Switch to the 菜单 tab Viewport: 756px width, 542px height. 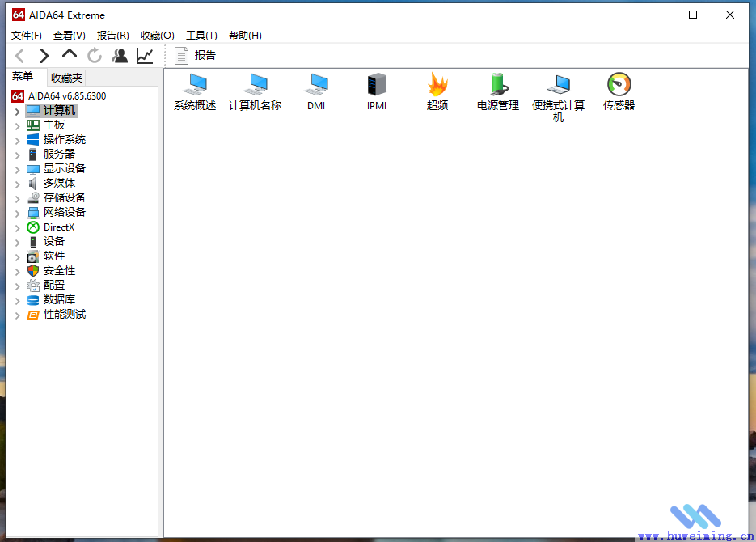tap(23, 77)
